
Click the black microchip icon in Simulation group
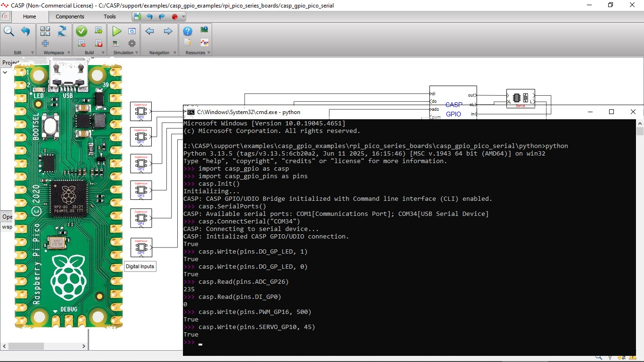coord(132,43)
